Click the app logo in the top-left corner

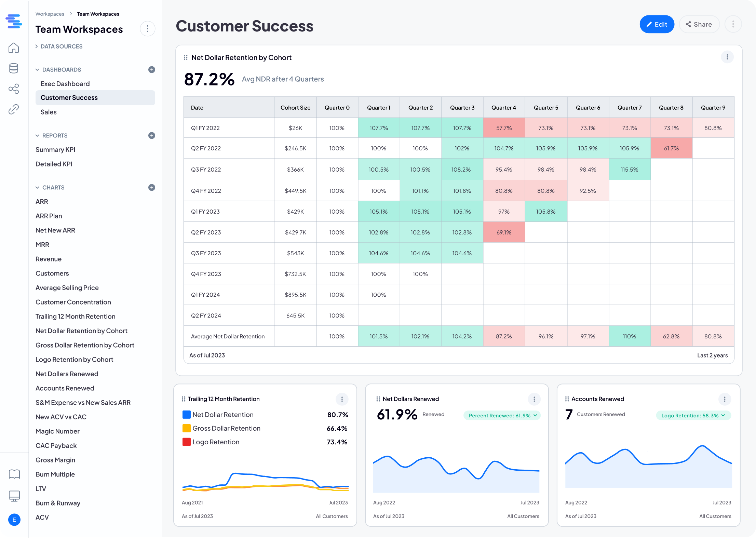tap(14, 22)
